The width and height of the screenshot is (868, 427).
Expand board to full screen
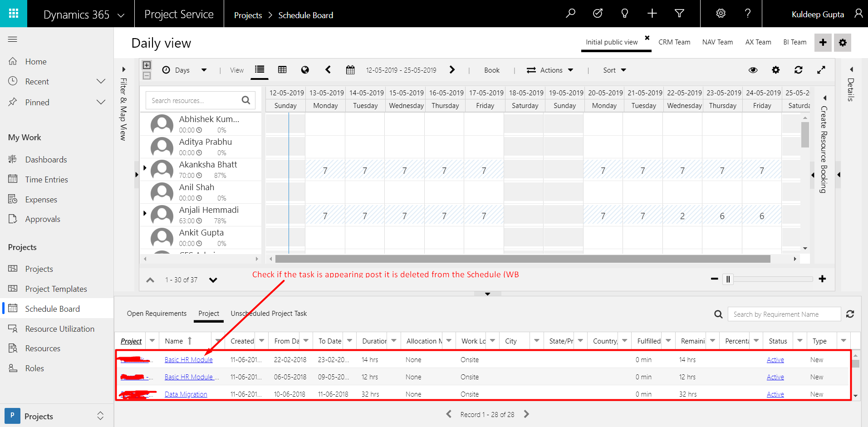[821, 70]
